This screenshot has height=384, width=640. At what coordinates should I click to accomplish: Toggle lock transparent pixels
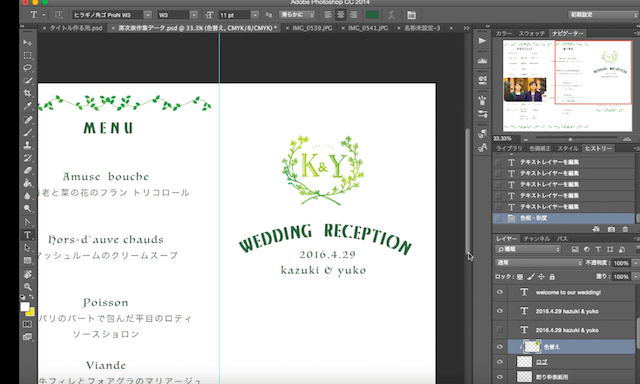(x=520, y=277)
